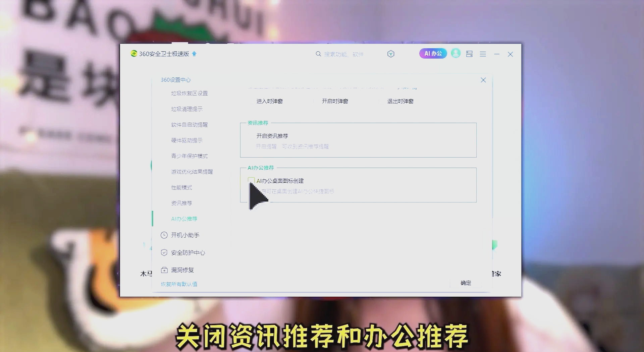
Task: Toggle the 退出时弹窗 option
Action: [x=397, y=101]
